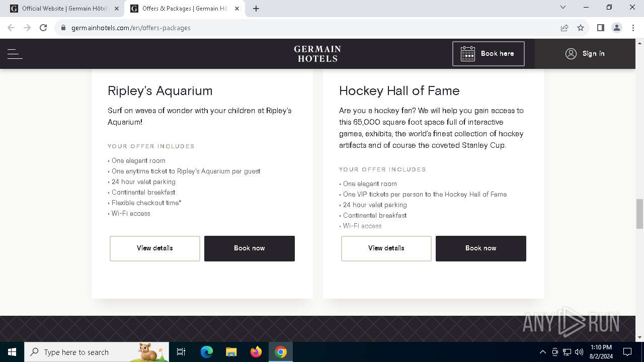Expand the tab search dropdown
The height and width of the screenshot is (362, 644).
point(563,8)
